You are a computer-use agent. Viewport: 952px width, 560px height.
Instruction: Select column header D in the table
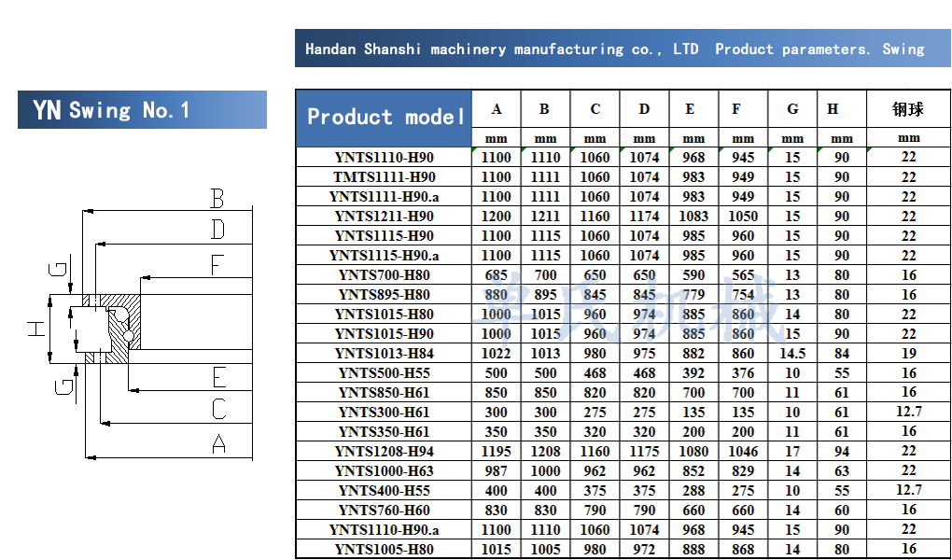point(644,109)
